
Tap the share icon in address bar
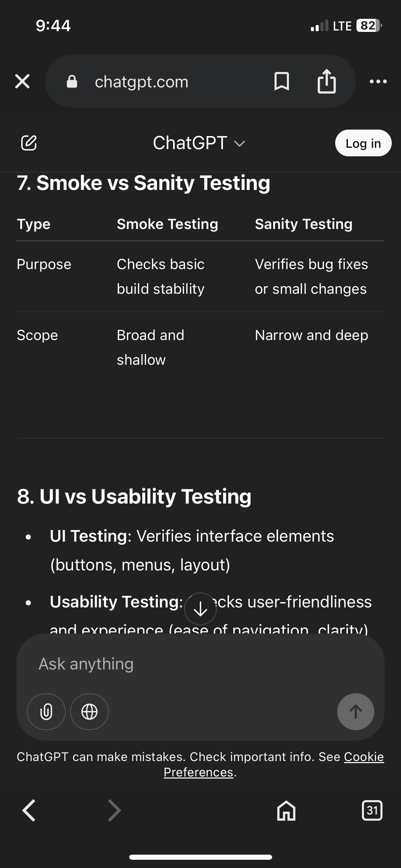327,82
